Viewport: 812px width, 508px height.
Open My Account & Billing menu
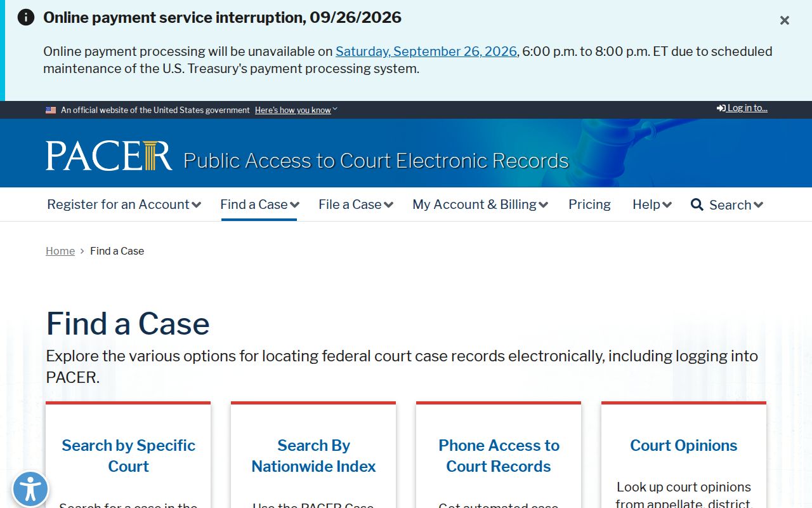(480, 204)
